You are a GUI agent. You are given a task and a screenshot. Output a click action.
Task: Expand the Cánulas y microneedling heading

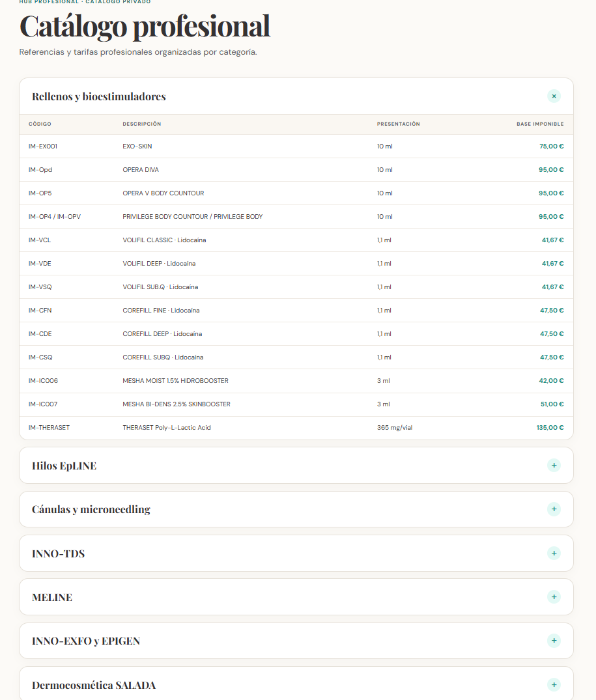pos(91,509)
